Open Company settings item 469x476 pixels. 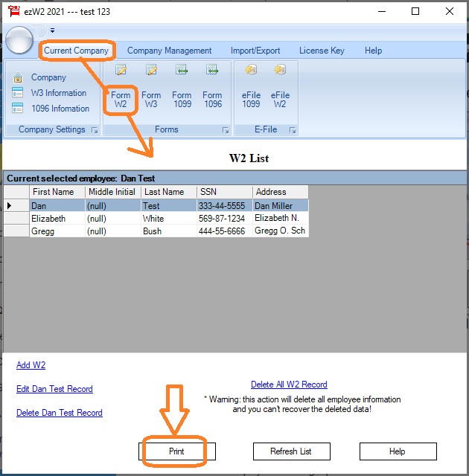click(x=48, y=77)
